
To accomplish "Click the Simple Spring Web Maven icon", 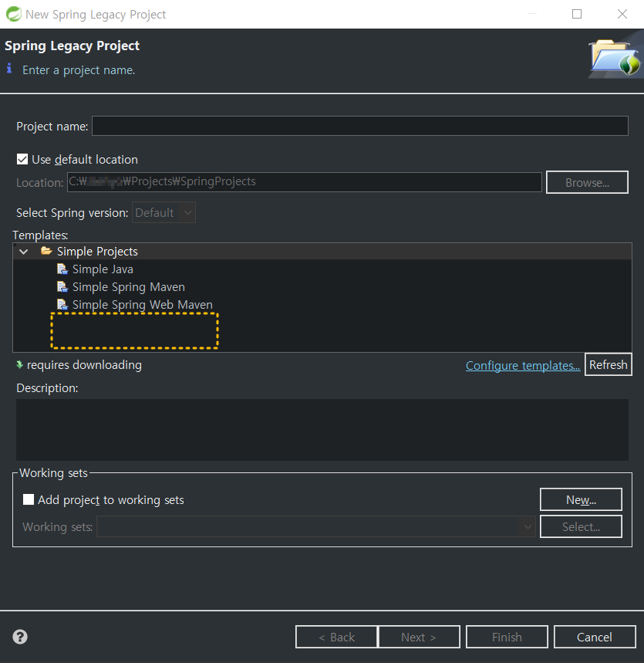I will tap(62, 304).
